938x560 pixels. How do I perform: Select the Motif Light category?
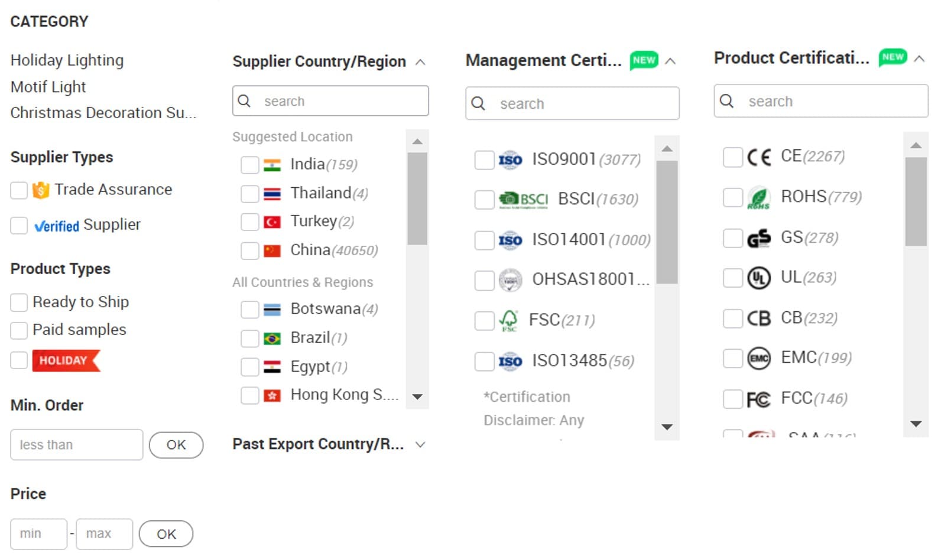(x=48, y=87)
